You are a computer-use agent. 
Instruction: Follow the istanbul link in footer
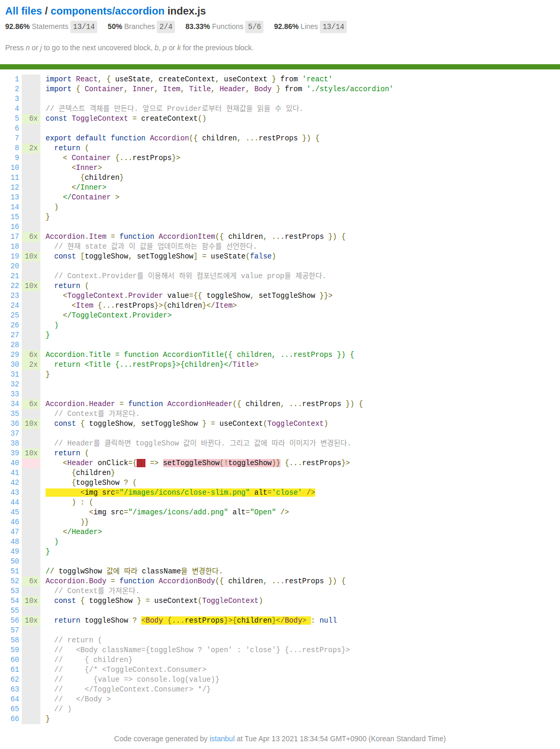tap(222, 739)
